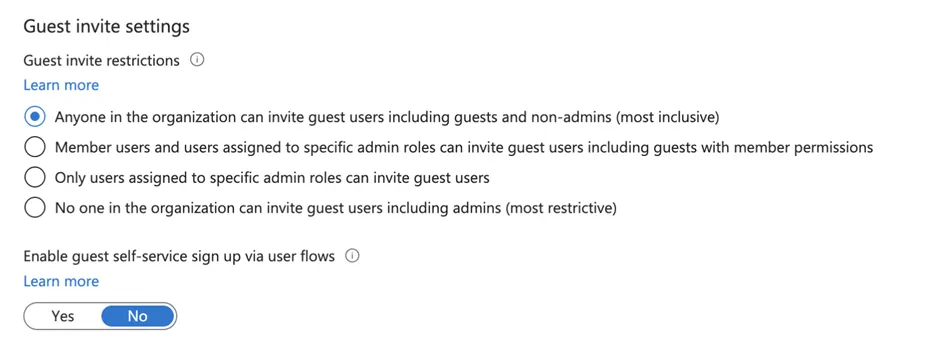The image size is (936, 361).
Task: Click the 'Guest invite restrictions' label text
Action: coord(101,60)
